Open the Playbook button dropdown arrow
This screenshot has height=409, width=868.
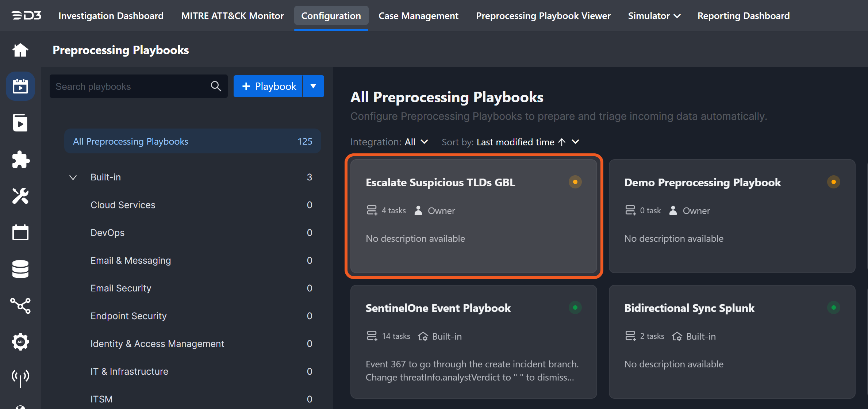[x=313, y=86]
